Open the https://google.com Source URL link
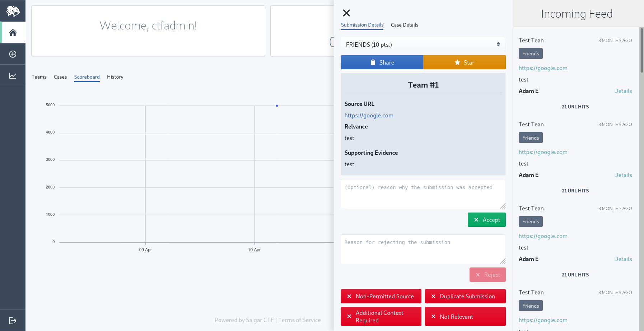Image resolution: width=644 pixels, height=331 pixels. (x=369, y=115)
